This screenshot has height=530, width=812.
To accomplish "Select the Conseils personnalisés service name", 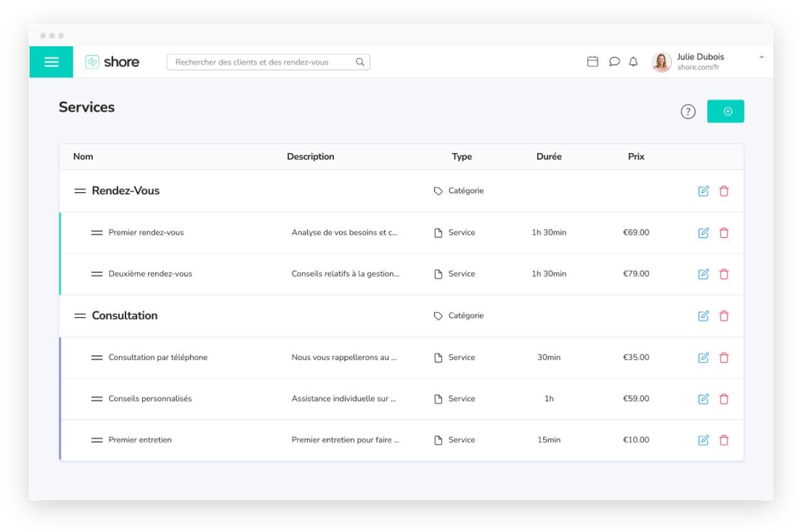I will coord(150,399).
